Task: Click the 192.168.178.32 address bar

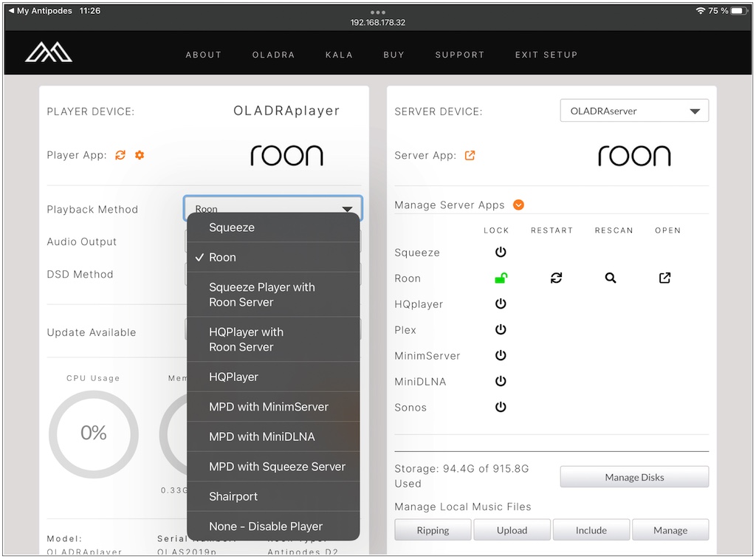Action: pyautogui.click(x=377, y=22)
